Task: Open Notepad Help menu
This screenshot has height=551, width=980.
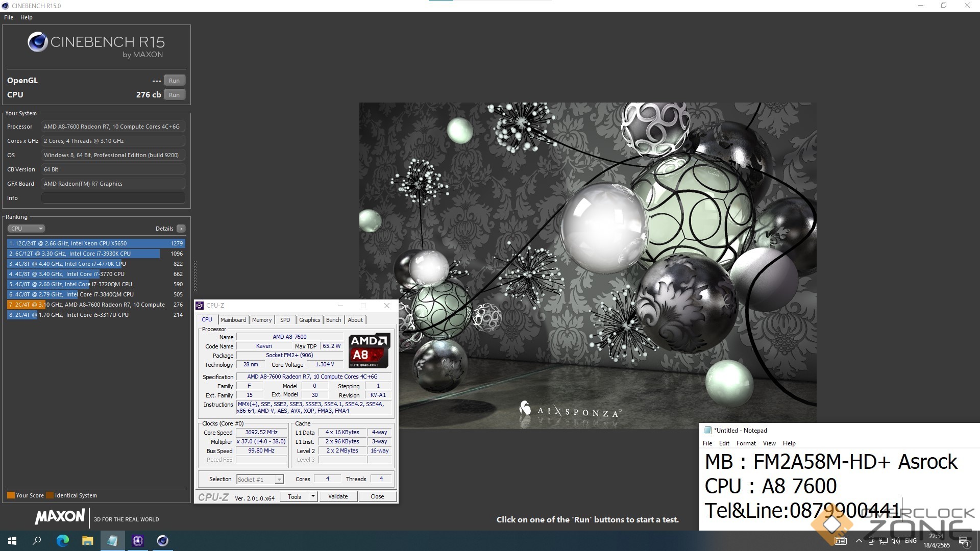Action: [x=789, y=443]
